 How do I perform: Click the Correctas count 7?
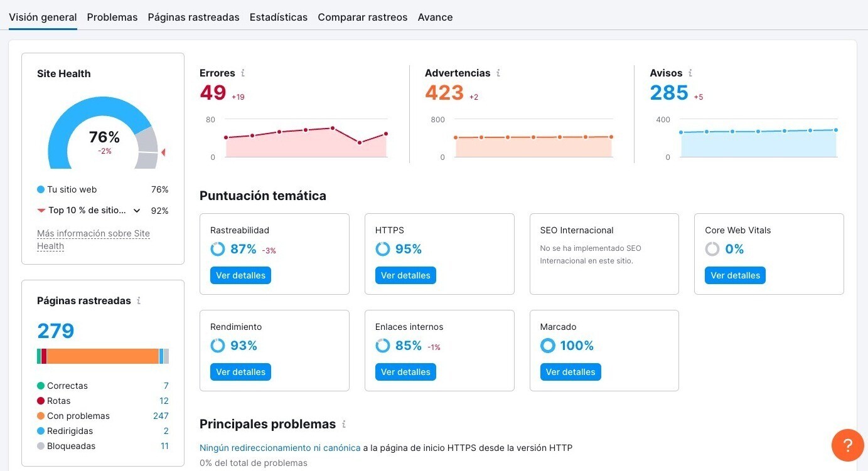point(166,386)
